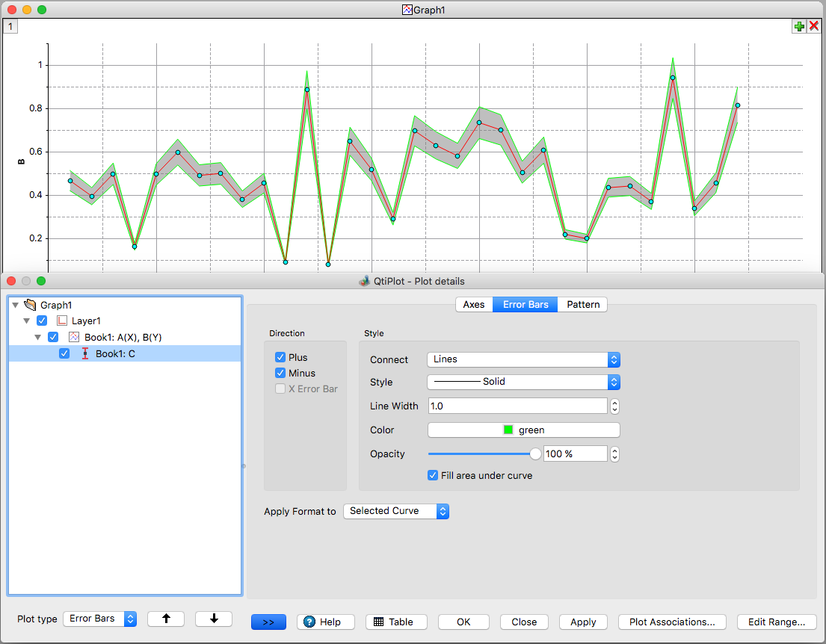Click the up arrow move curve button

pyautogui.click(x=166, y=619)
